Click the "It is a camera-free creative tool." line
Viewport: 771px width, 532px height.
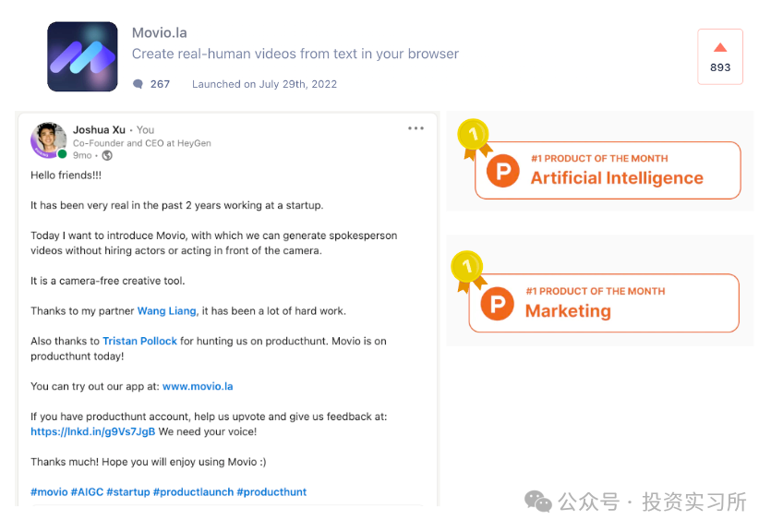[x=108, y=281]
